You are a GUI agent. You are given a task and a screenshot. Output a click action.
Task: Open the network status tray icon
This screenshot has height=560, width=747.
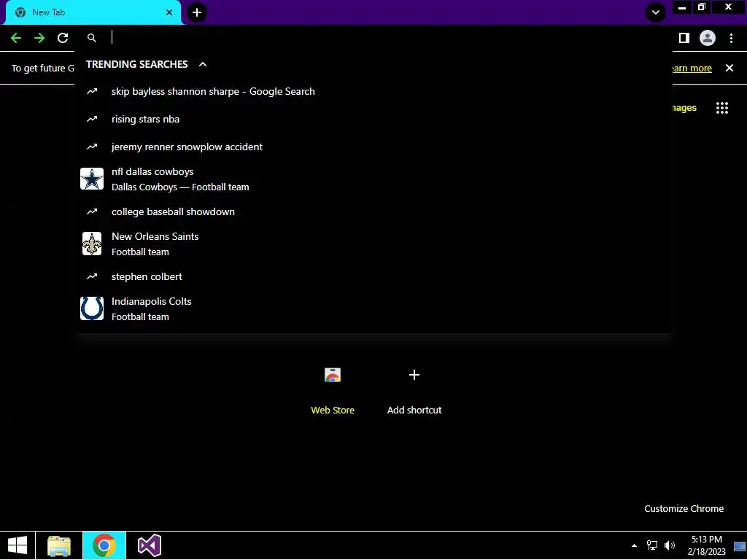tap(651, 545)
